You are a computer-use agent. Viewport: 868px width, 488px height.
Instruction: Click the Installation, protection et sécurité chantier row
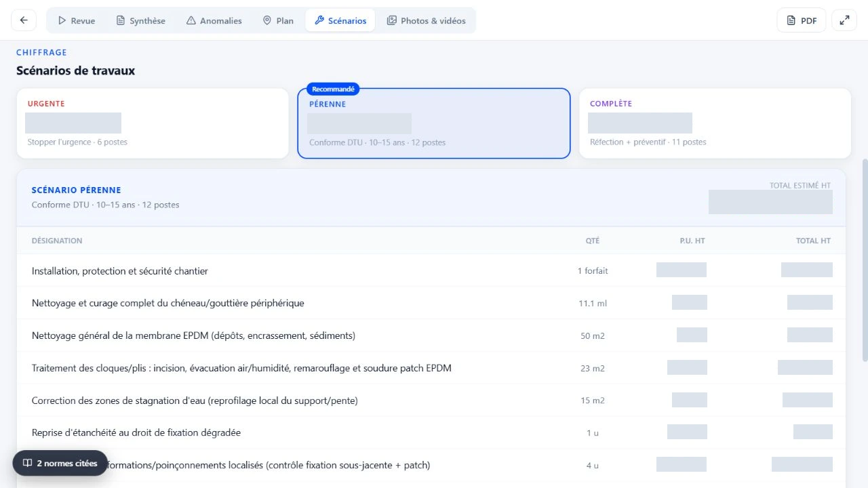point(431,270)
